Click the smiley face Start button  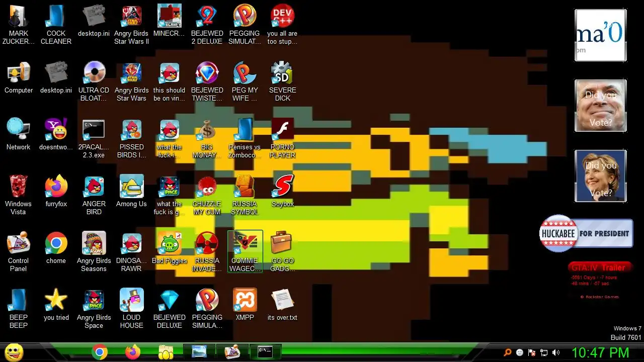(14, 352)
